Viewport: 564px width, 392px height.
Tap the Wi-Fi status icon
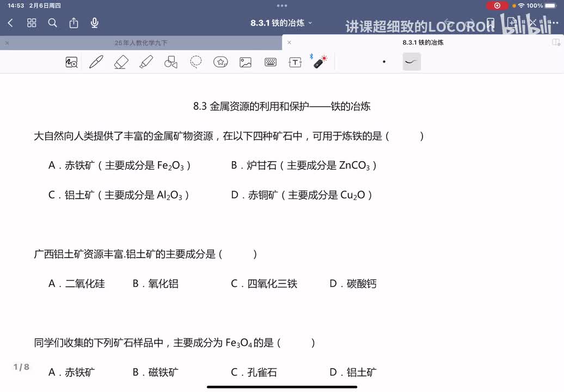521,6
